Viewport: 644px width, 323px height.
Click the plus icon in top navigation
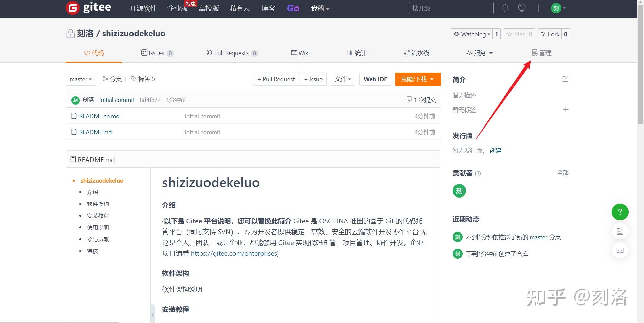point(538,8)
